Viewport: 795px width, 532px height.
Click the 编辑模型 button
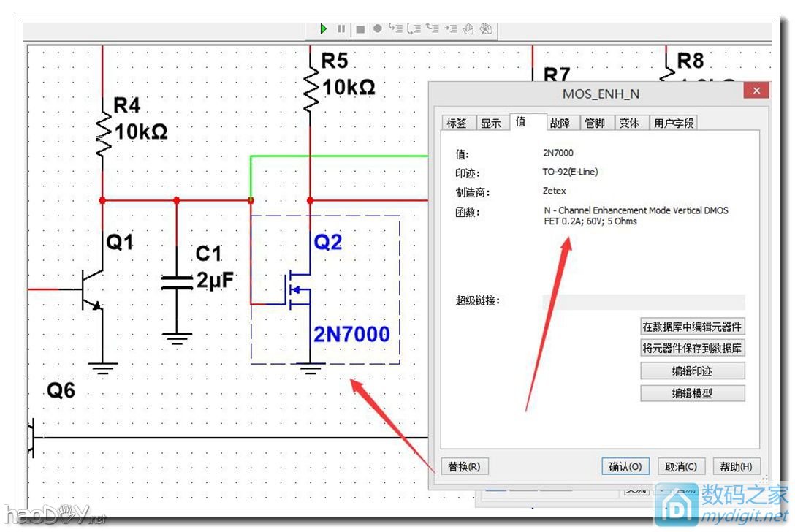[692, 393]
